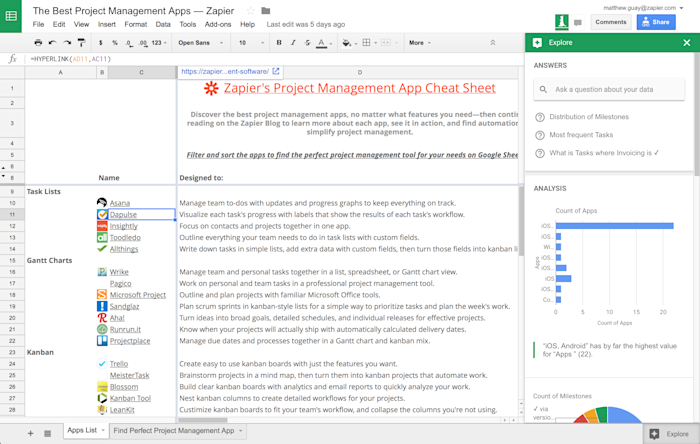
Task: Click the Count of Apps bar chart
Action: coord(609,267)
